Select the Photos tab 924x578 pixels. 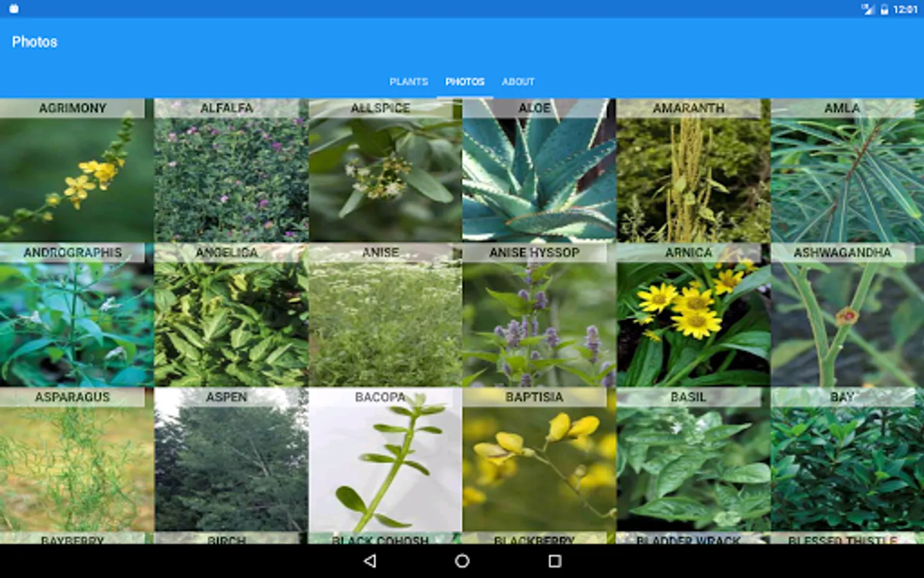[465, 82]
